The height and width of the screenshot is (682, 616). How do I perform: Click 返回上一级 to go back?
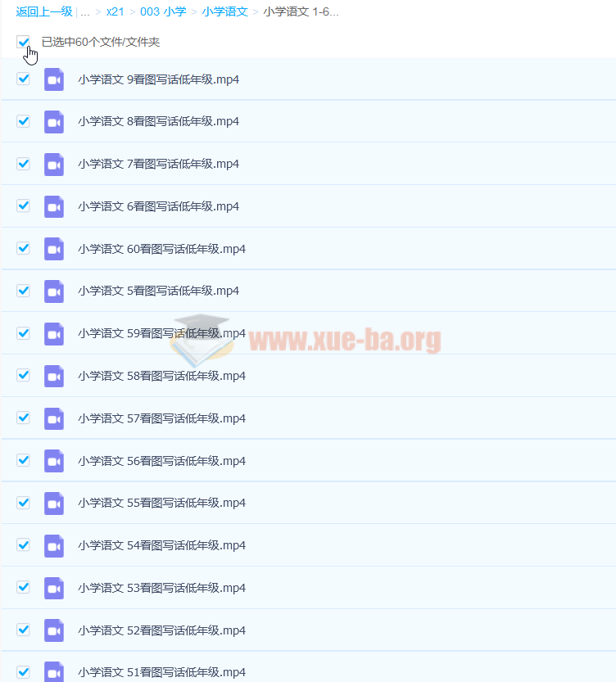pyautogui.click(x=44, y=11)
